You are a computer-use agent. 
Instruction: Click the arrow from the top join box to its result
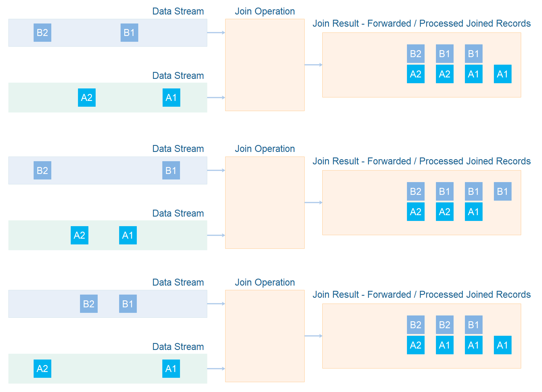[x=313, y=65]
